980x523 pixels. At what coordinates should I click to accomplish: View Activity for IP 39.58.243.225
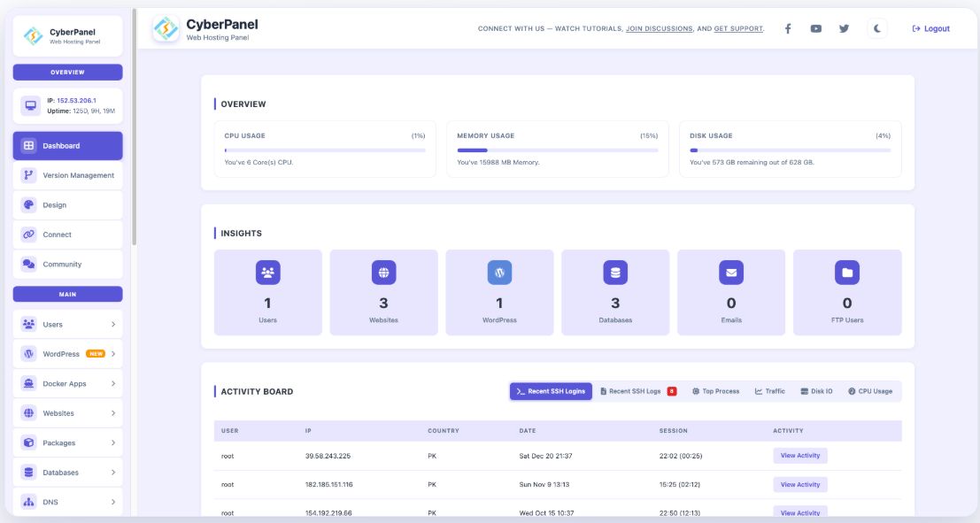point(800,456)
